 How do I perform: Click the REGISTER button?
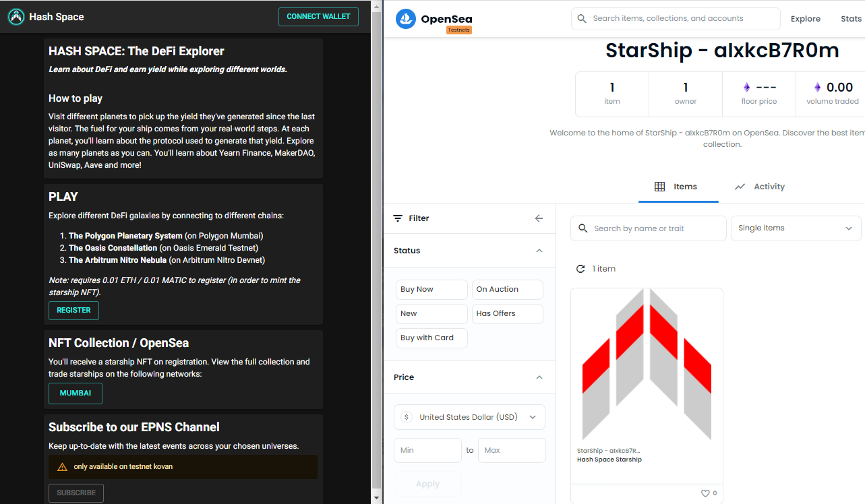click(x=73, y=311)
